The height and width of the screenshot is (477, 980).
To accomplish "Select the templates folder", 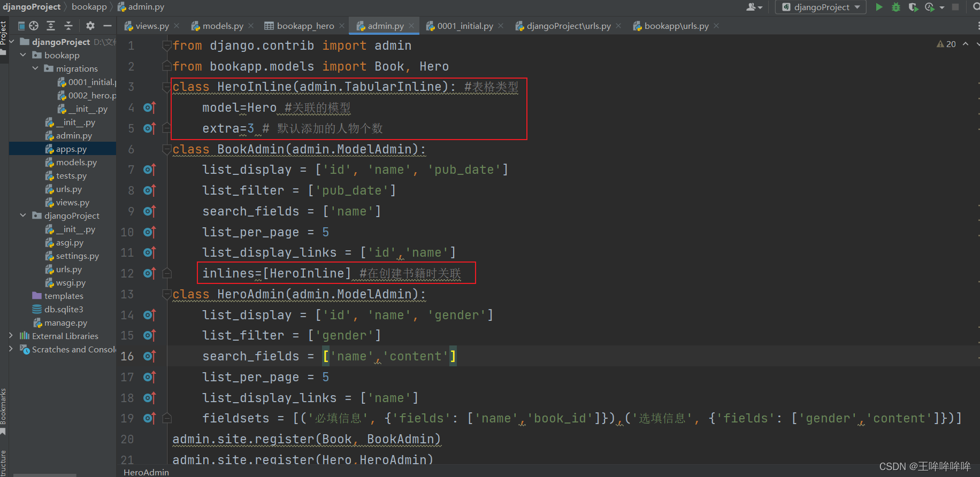I will tap(58, 296).
